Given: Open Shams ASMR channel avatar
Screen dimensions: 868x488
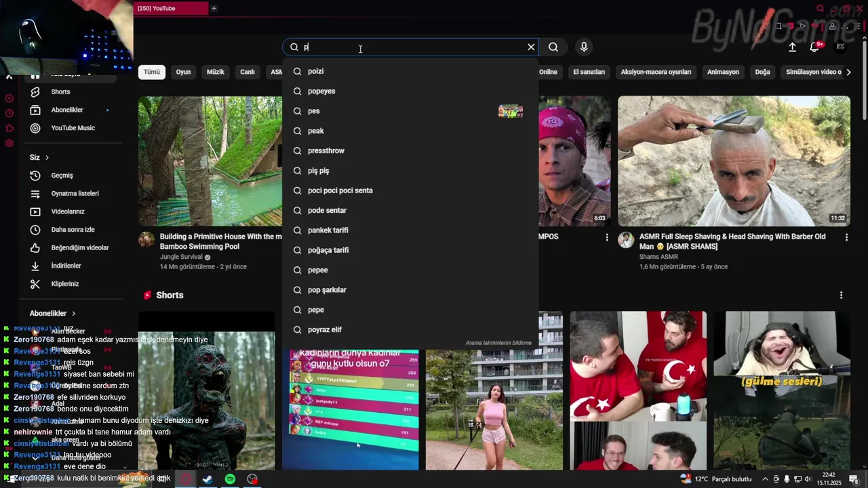Looking at the screenshot, I should click(x=626, y=240).
